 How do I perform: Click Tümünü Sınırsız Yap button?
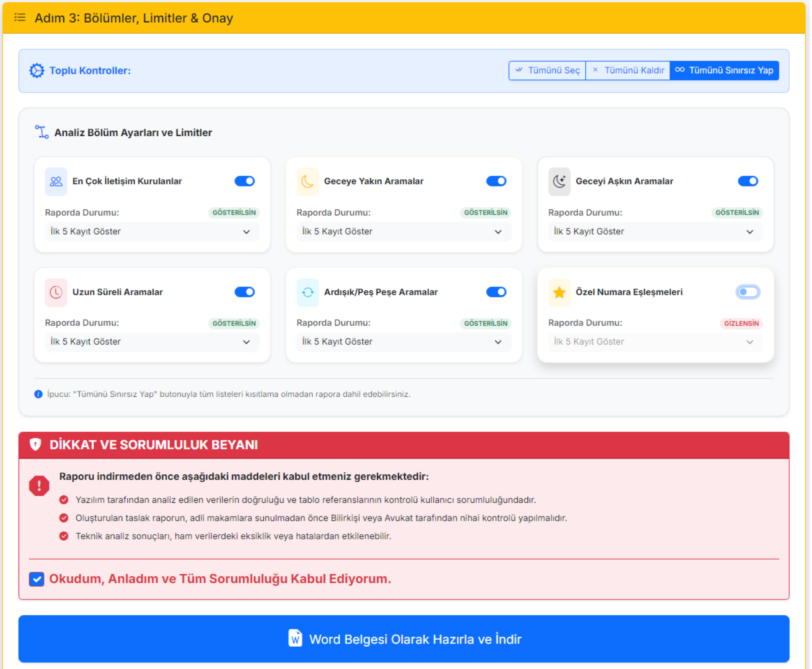tap(724, 70)
